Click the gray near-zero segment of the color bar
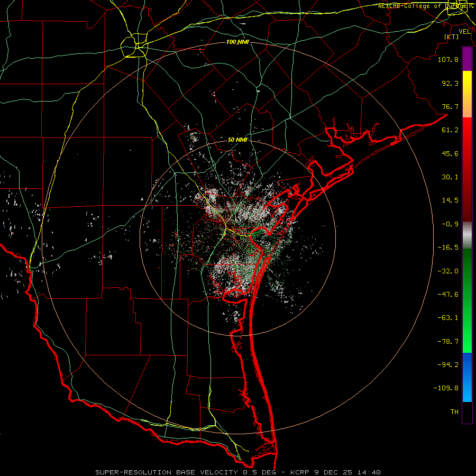 467,235
